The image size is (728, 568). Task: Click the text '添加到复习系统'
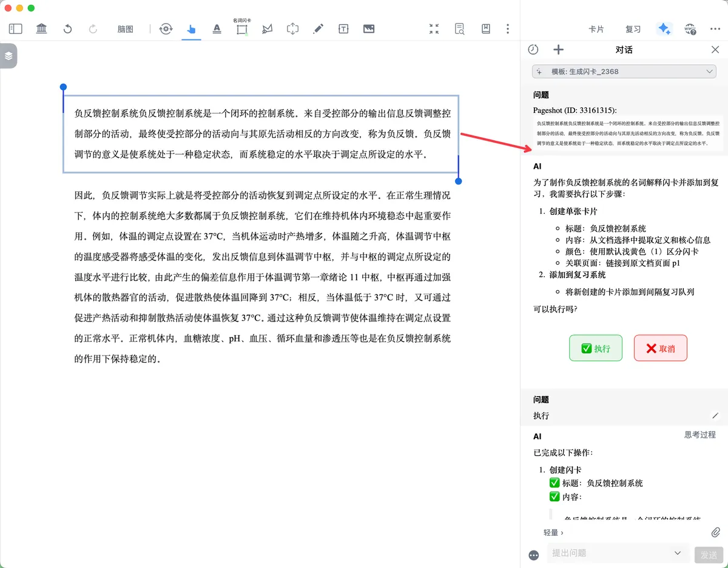click(x=578, y=275)
